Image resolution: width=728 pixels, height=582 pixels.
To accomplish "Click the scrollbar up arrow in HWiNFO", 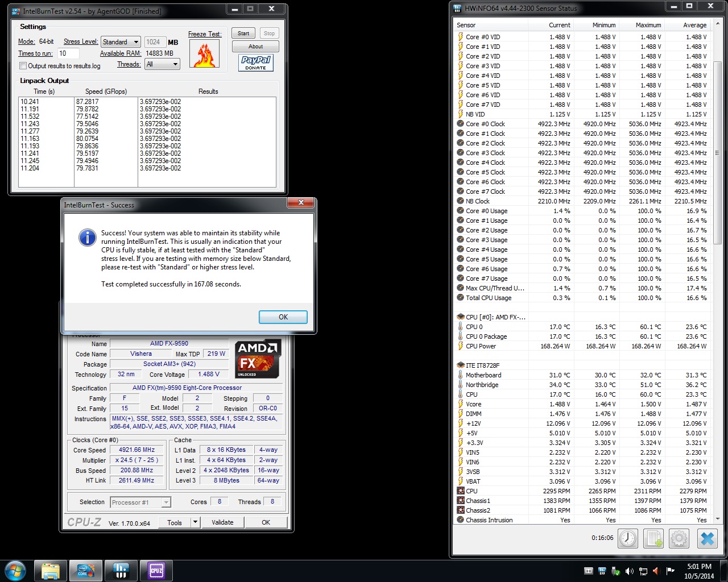I will [x=717, y=24].
